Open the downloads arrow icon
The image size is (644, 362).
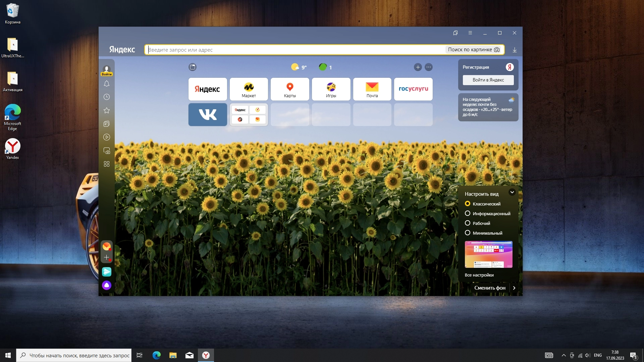pos(515,50)
